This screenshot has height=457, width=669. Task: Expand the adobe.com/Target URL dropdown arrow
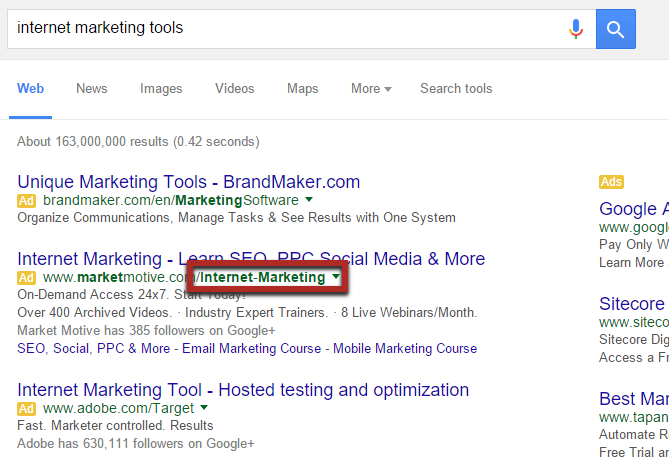204,408
